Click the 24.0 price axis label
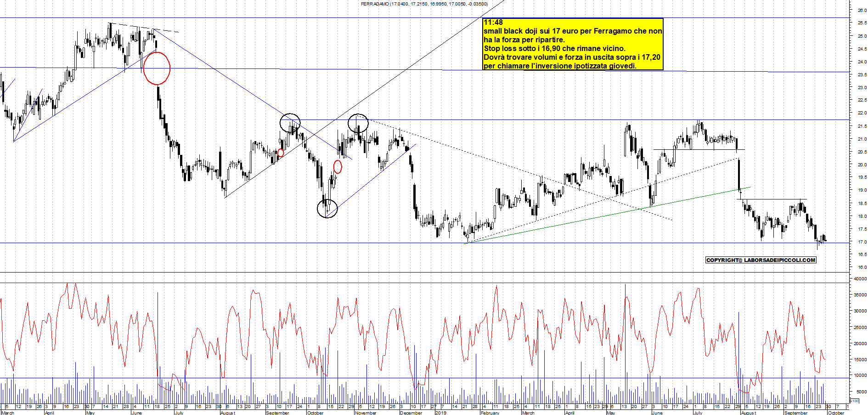This screenshot has height=415, width=868. (x=862, y=62)
